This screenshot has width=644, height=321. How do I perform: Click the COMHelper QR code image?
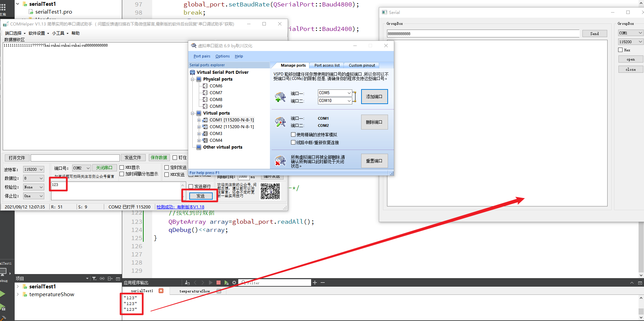coord(270,191)
